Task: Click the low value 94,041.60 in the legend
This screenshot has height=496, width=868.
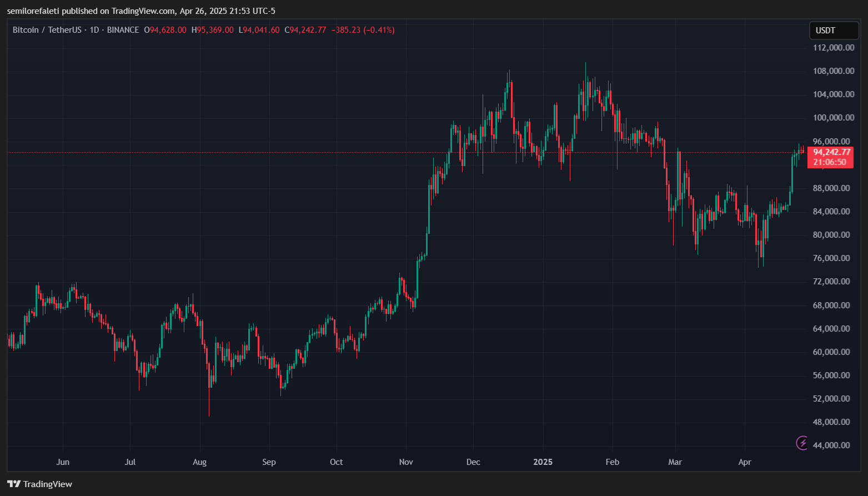Action: [x=261, y=30]
